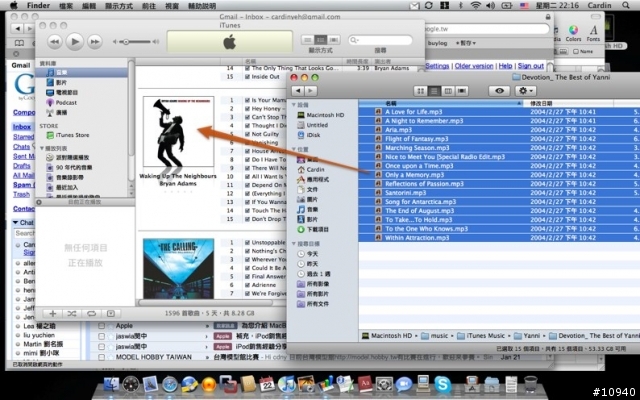
Task: Open the Wi-Fi status menu
Action: click(x=476, y=5)
